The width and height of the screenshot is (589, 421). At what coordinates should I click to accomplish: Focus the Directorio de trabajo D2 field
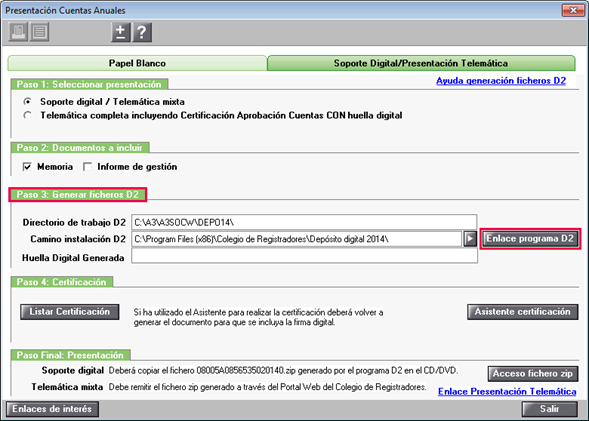coord(304,222)
